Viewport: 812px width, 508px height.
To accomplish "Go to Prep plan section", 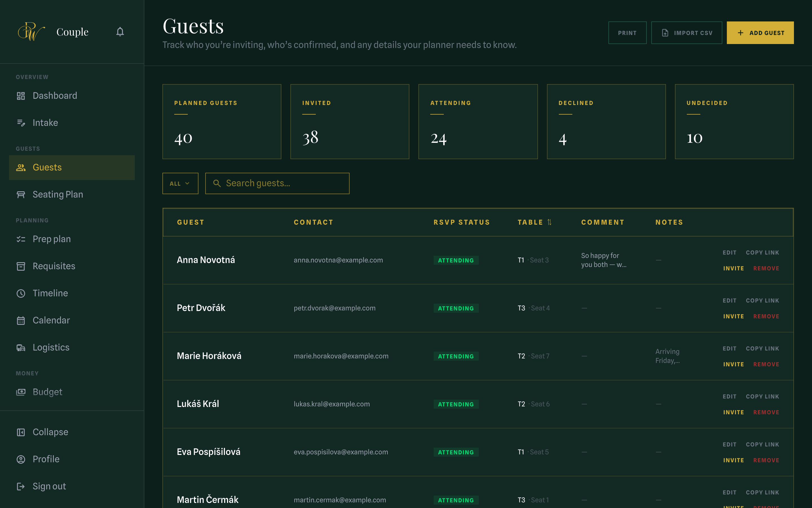I will (72, 239).
